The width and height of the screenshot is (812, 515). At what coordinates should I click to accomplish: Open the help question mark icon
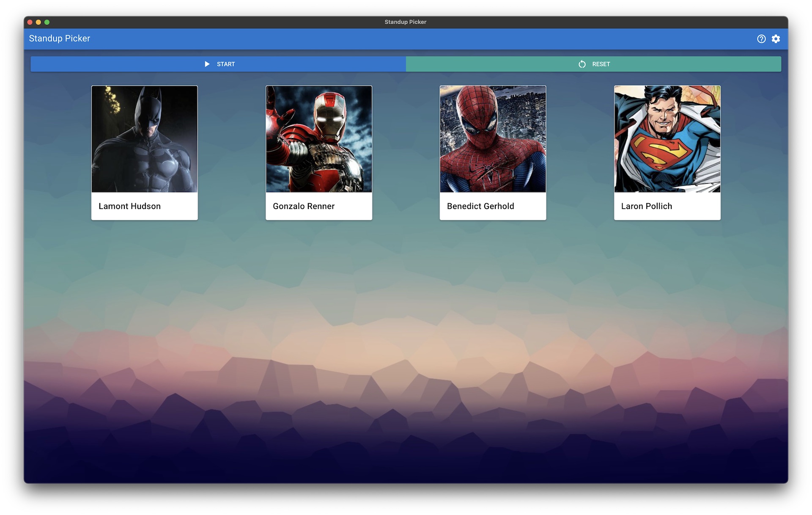coord(761,39)
